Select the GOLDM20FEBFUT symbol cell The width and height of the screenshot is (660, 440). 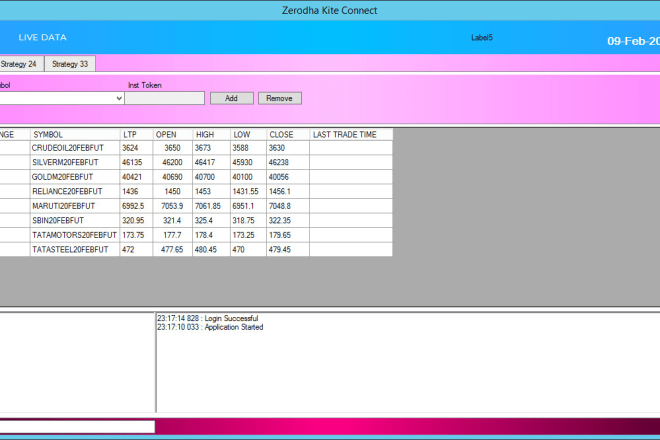click(x=75, y=177)
